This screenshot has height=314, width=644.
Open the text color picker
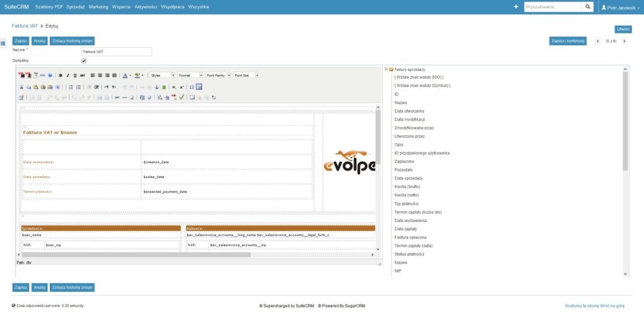pos(125,75)
